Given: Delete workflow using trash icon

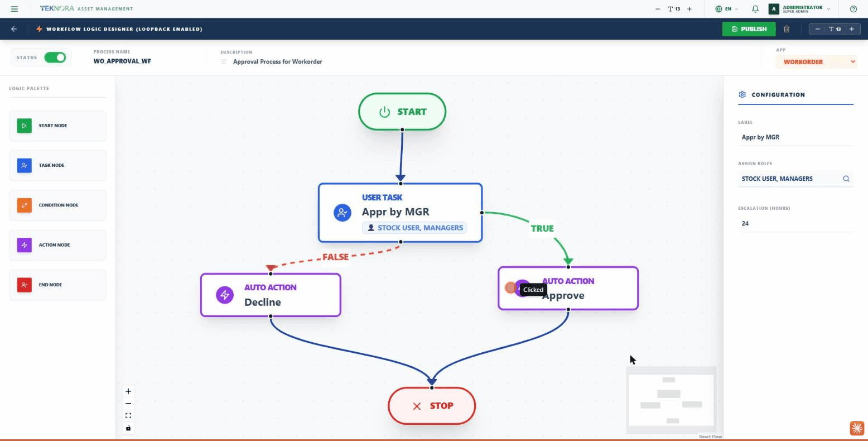Looking at the screenshot, I should [x=787, y=29].
